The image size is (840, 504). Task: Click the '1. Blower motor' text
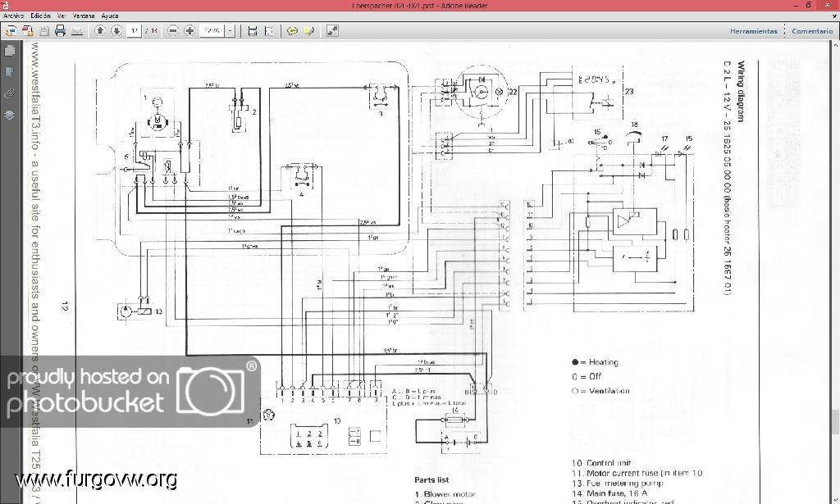(445, 494)
